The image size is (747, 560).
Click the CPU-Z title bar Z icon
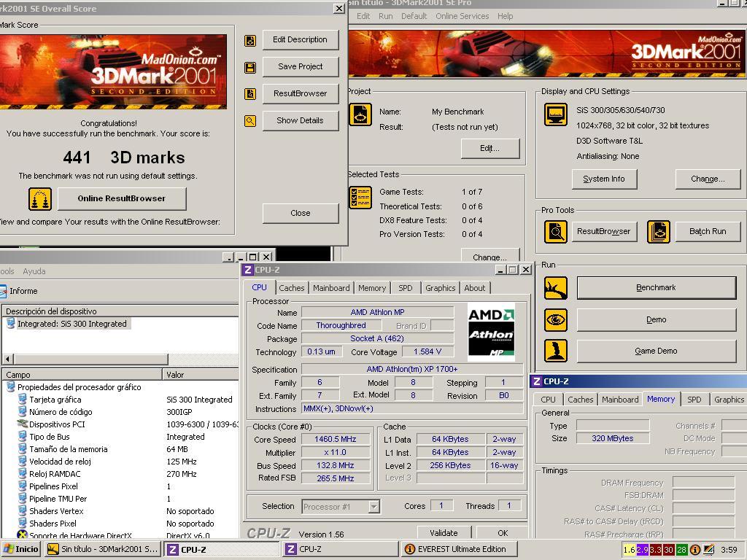(248, 270)
